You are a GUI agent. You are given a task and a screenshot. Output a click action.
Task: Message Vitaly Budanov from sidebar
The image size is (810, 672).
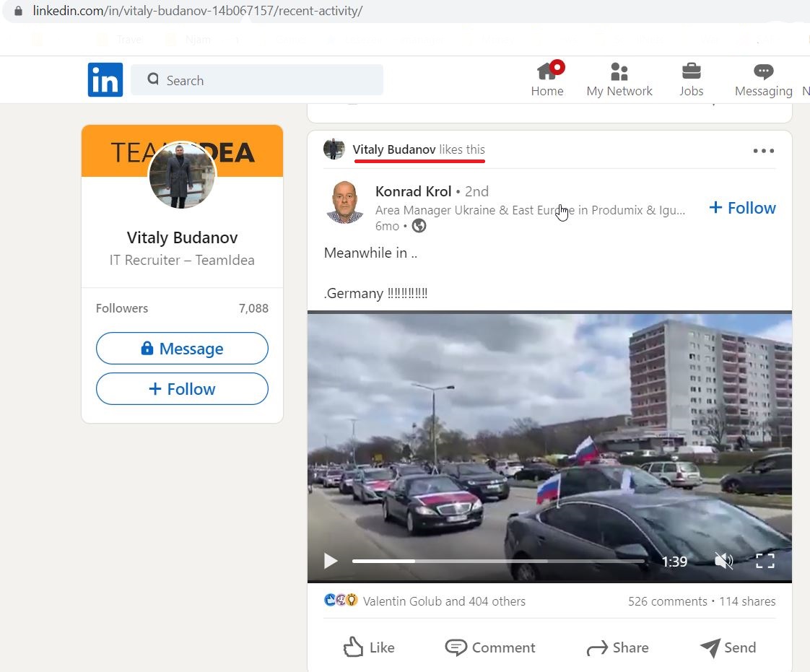(x=182, y=348)
